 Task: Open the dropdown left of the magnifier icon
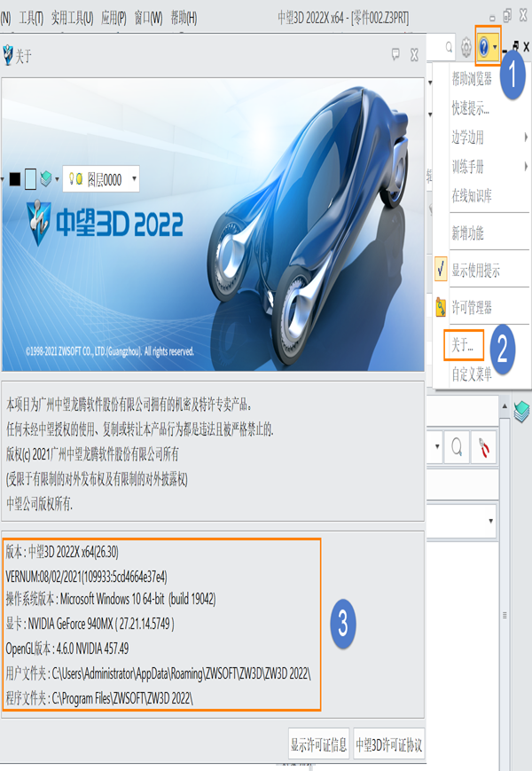tap(437, 447)
